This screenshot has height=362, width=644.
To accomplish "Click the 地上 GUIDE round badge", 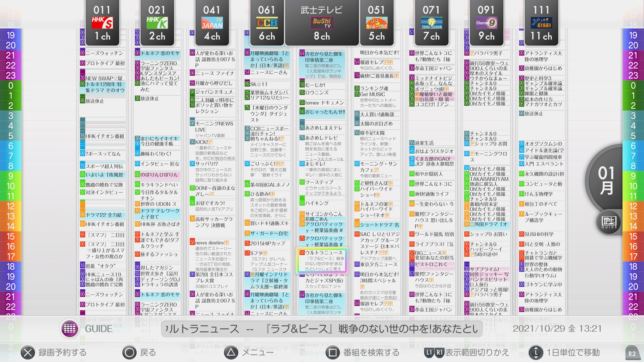I will 609,222.
